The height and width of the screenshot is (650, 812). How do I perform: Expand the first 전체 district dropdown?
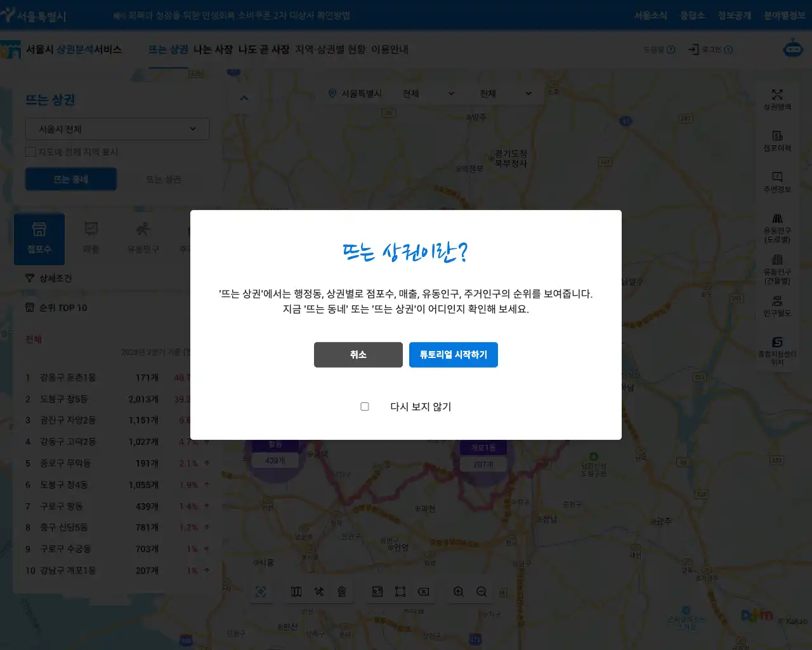coord(429,93)
